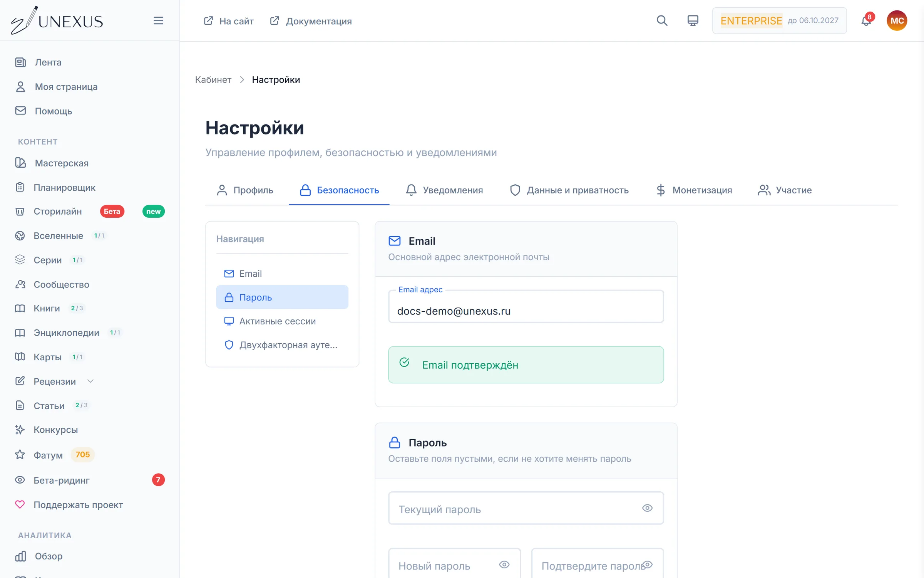Reveal Новый пароль with eye icon
The height and width of the screenshot is (578, 924).
(x=504, y=565)
